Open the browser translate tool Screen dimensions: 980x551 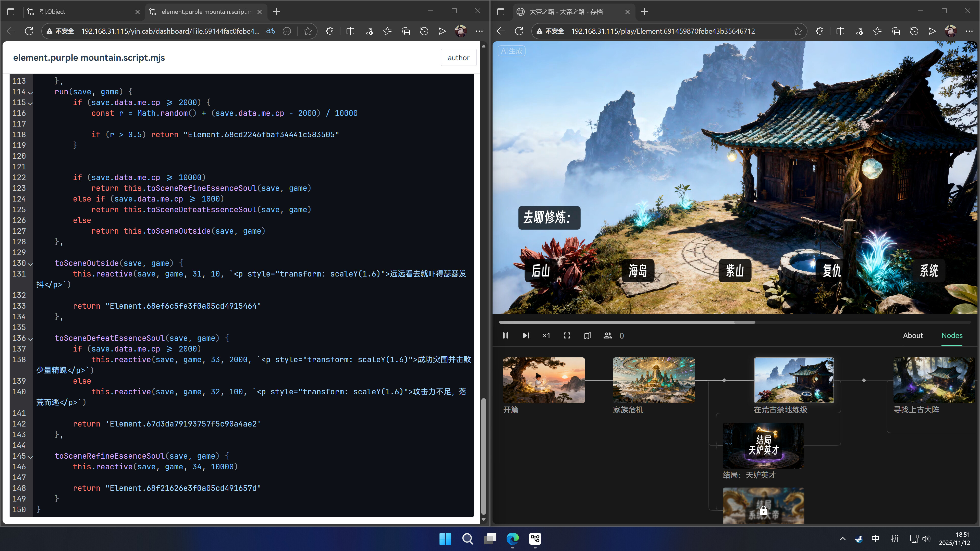coord(271,31)
